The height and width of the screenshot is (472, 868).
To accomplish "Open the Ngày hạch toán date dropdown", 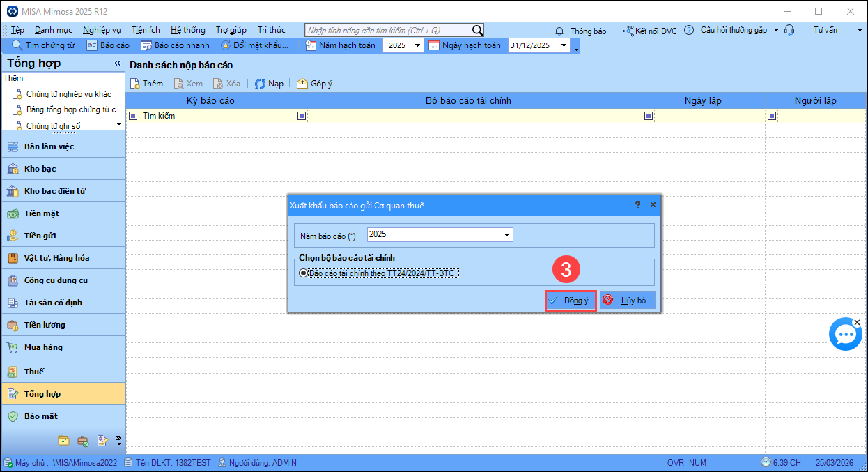I will [x=564, y=45].
